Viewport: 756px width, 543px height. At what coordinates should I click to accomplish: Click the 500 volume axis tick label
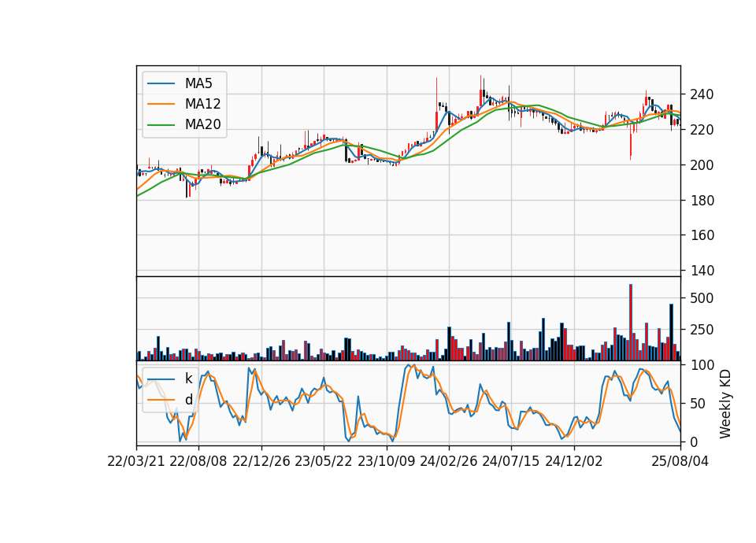pos(702,298)
